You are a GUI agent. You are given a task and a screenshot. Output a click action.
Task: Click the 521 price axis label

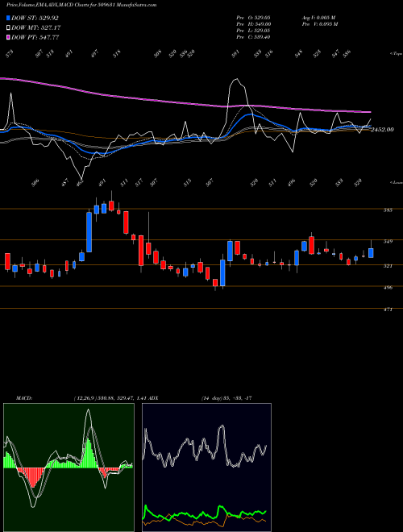click(x=388, y=266)
